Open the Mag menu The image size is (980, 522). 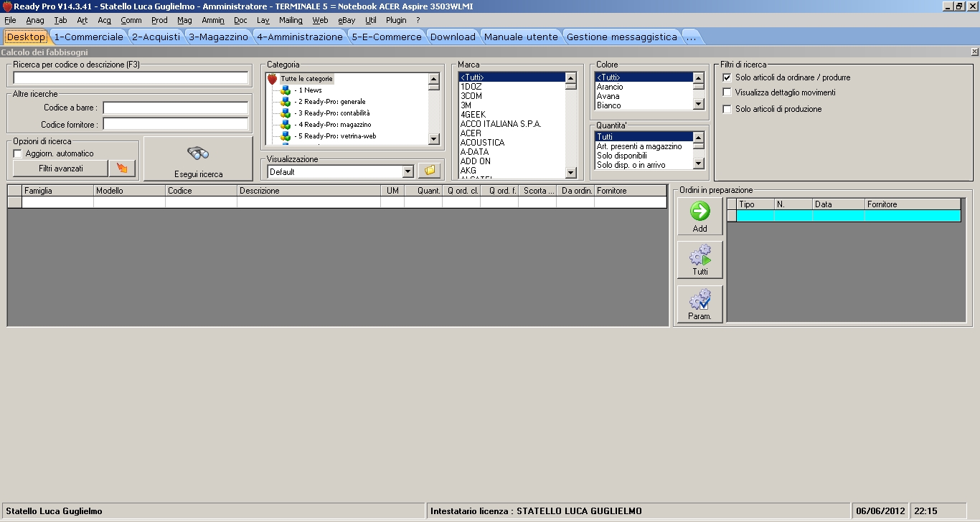pos(184,20)
